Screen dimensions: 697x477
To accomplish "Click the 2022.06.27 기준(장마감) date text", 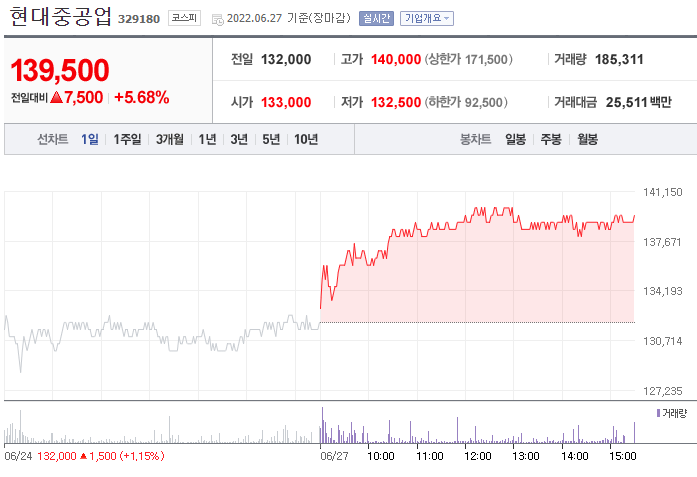I will [x=289, y=18].
